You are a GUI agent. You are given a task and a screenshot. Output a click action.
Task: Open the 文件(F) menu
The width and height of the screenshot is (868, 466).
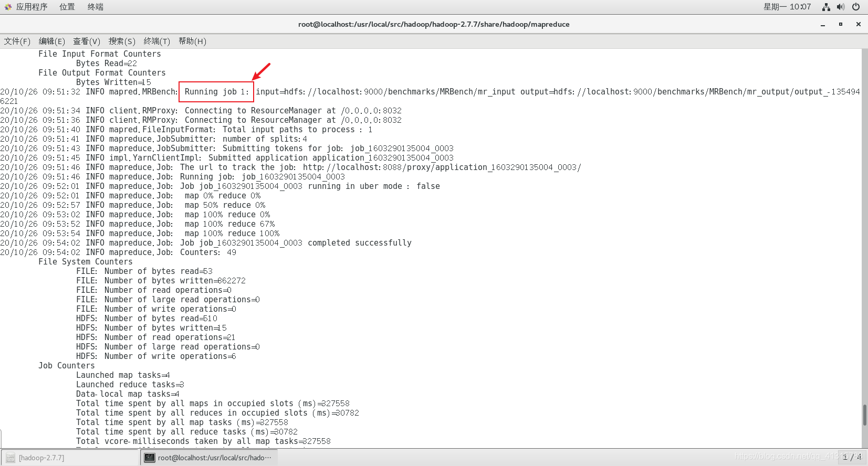[17, 41]
